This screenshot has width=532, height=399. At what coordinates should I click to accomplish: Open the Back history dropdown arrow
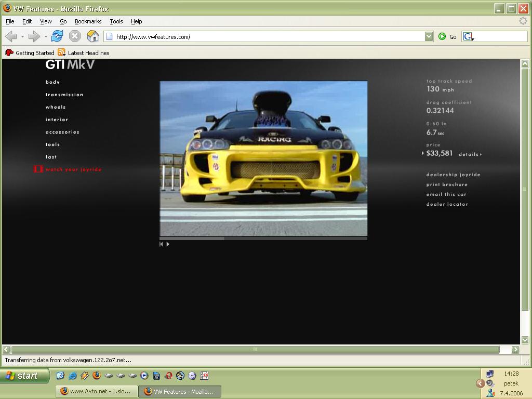22,36
